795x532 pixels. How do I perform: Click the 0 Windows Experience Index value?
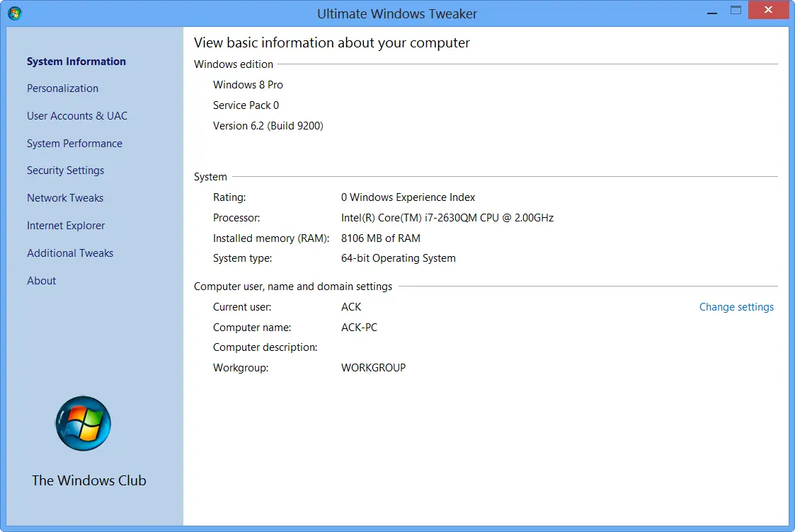pyautogui.click(x=408, y=197)
